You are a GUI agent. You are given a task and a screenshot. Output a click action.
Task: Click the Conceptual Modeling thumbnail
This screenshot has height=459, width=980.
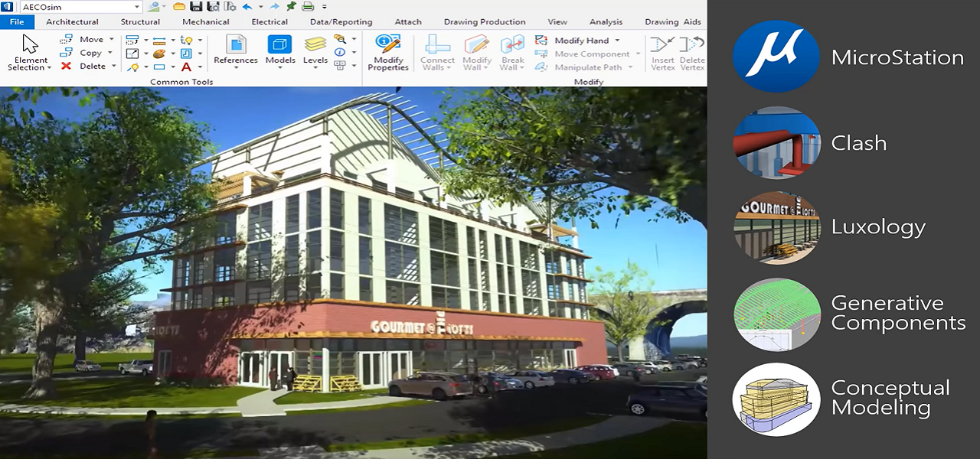coord(776,399)
